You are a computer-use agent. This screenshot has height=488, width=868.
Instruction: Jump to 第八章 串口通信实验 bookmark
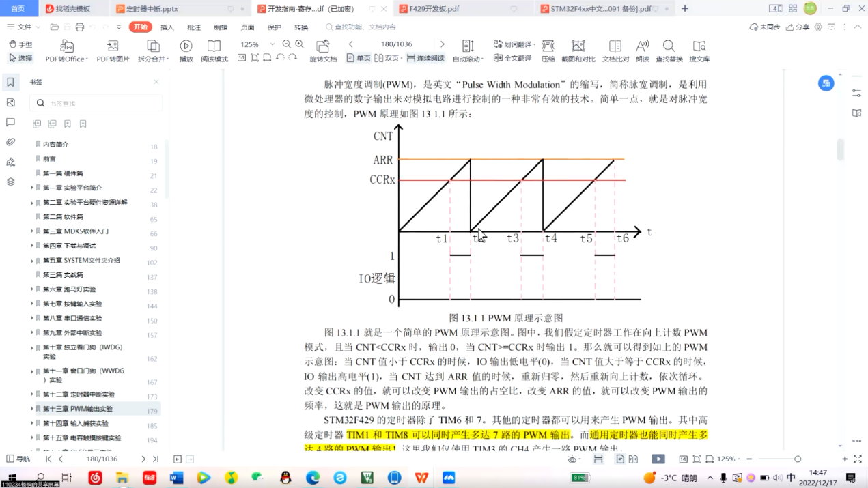pyautogui.click(x=72, y=319)
